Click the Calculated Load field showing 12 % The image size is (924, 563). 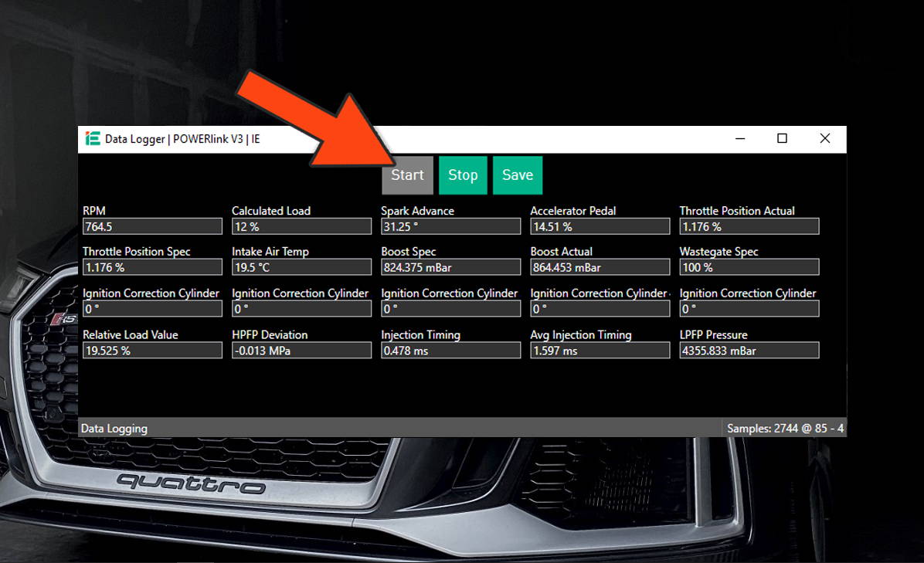click(302, 227)
